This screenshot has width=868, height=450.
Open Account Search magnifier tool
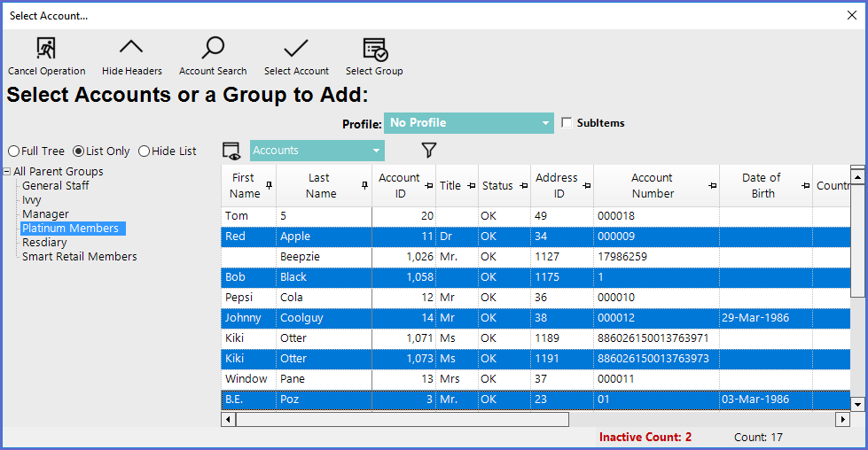[x=213, y=49]
